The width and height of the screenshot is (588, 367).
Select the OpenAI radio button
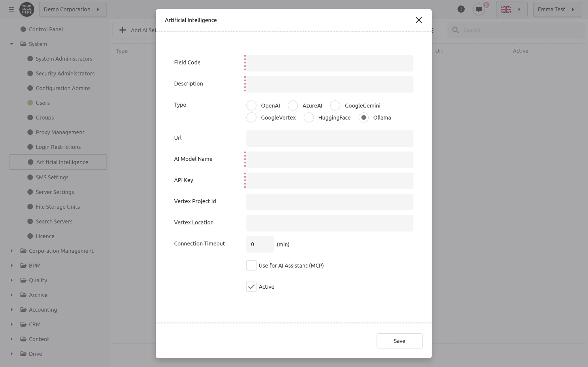pyautogui.click(x=251, y=105)
